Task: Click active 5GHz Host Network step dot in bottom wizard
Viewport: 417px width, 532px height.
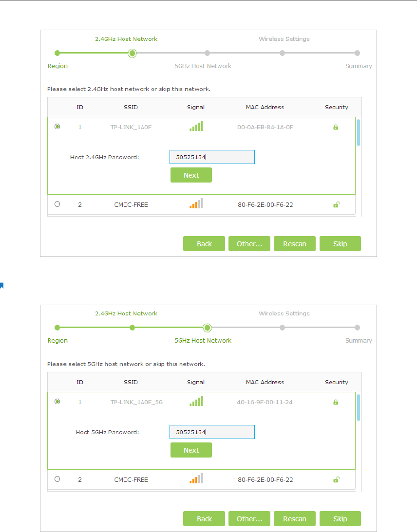Action: [x=208, y=328]
